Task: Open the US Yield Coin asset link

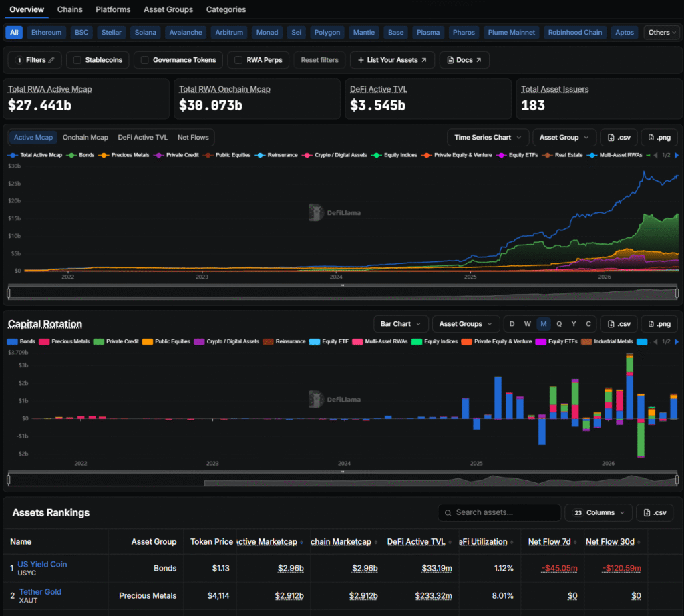Action: 42,564
